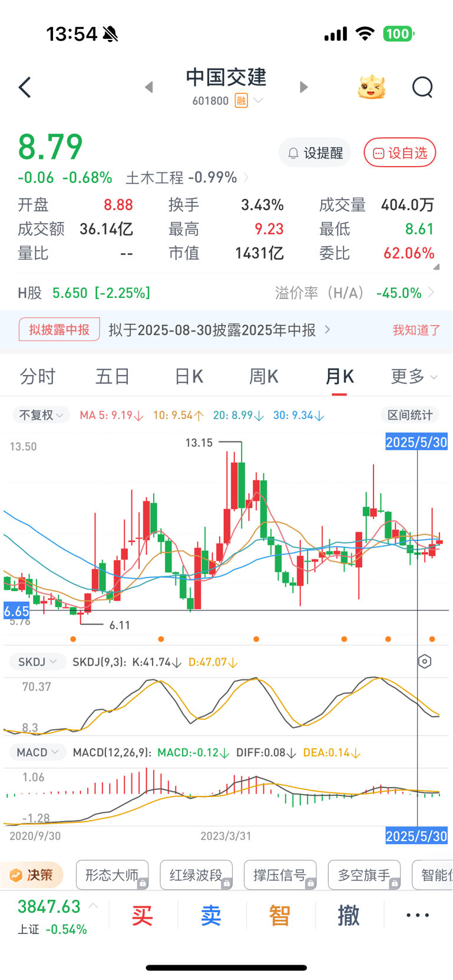The image size is (453, 980).
Task: Tap 委比 62.06% value
Action: [409, 253]
